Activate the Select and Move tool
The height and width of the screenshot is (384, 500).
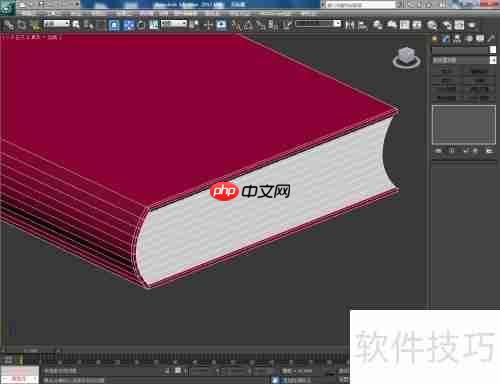click(129, 25)
